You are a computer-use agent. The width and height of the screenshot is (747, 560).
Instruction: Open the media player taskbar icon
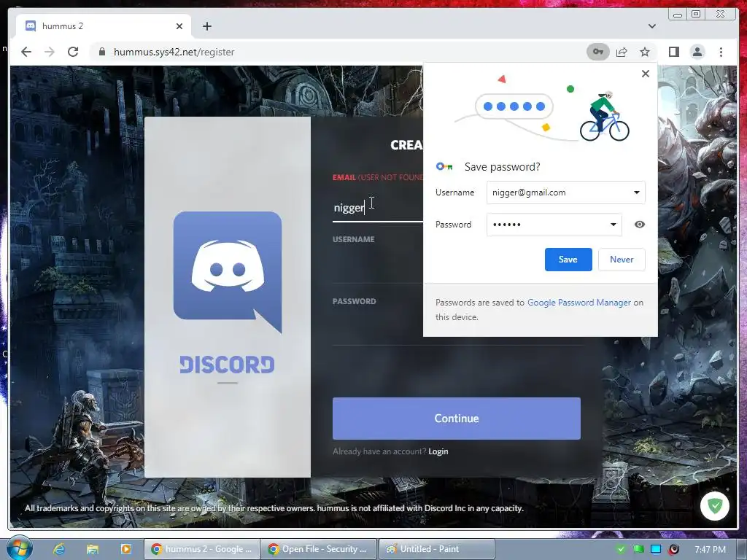tap(126, 549)
